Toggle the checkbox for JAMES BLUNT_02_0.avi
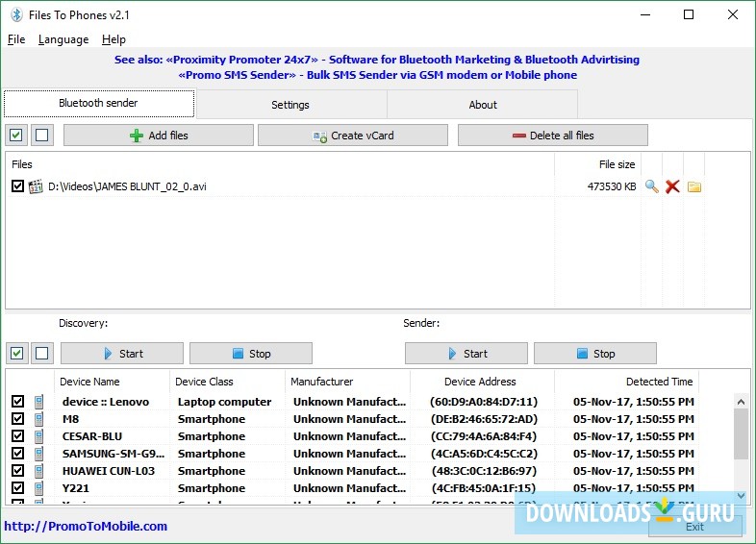This screenshot has width=756, height=544. pyautogui.click(x=17, y=186)
